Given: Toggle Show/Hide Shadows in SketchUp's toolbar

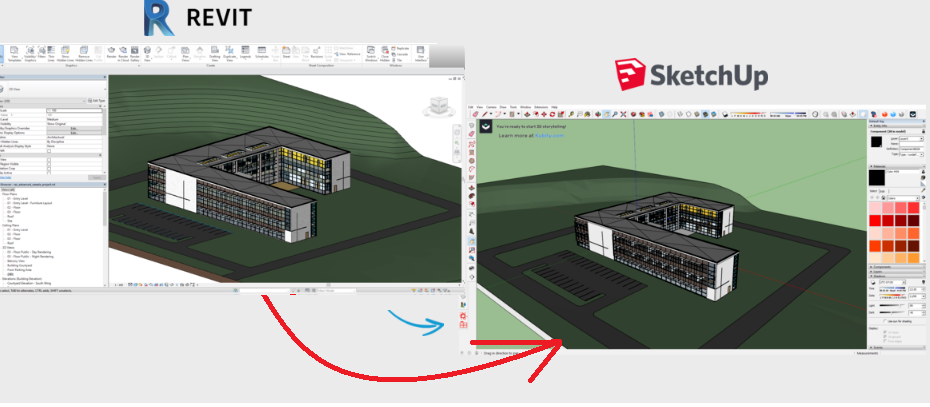Looking at the screenshot, I should 725,115.
